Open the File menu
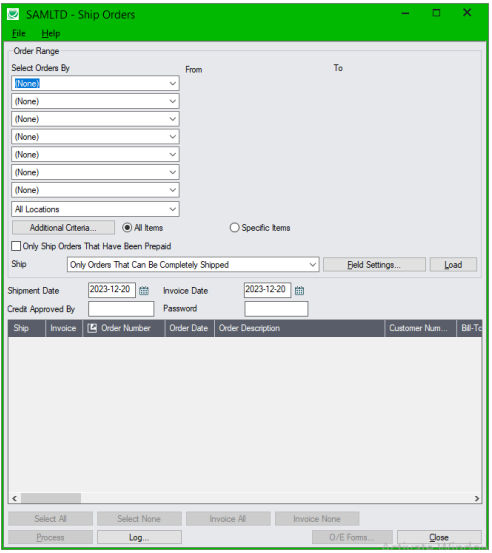 click(19, 34)
